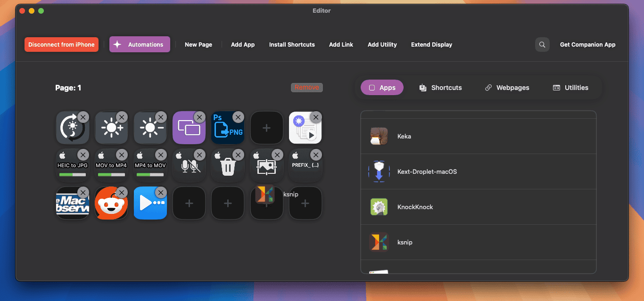This screenshot has height=301, width=644.
Task: Click the Remove page button
Action: click(x=306, y=87)
